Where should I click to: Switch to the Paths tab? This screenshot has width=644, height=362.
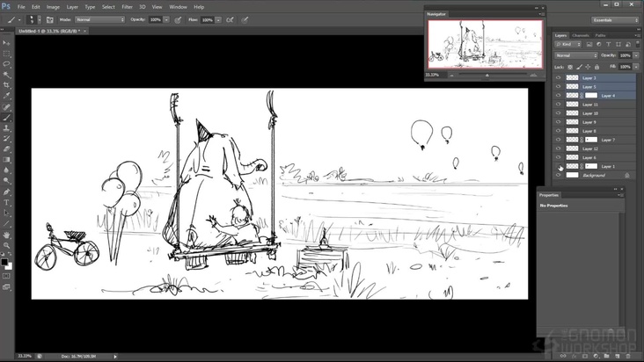coord(600,36)
